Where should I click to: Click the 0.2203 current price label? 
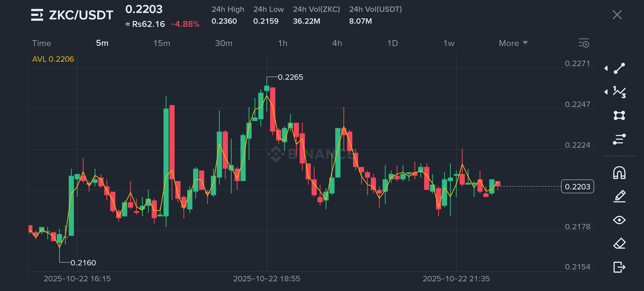tap(577, 186)
